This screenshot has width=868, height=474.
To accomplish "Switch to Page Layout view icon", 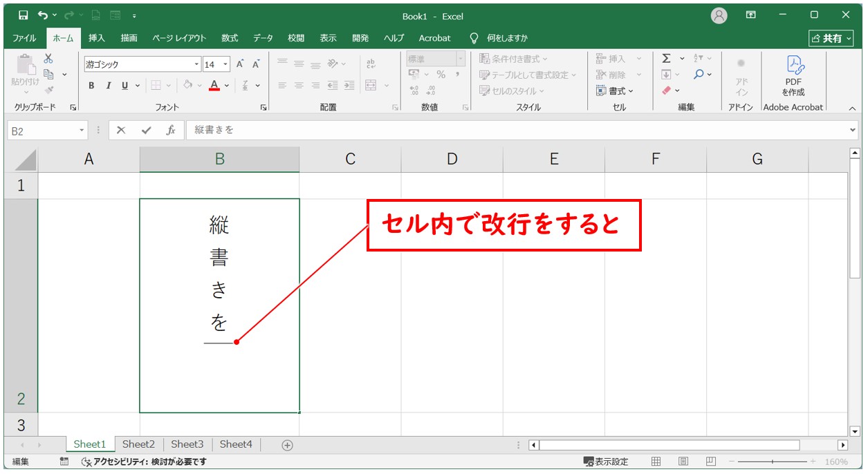I will tap(683, 462).
